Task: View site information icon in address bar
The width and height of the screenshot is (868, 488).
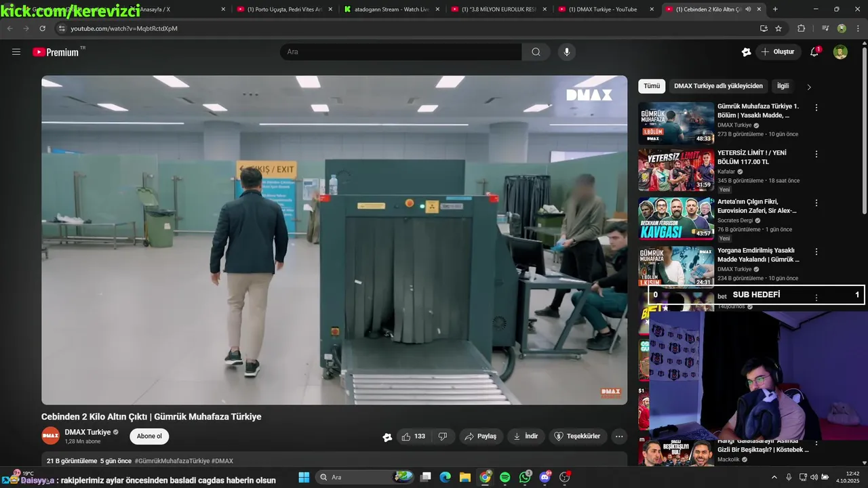Action: [62, 28]
